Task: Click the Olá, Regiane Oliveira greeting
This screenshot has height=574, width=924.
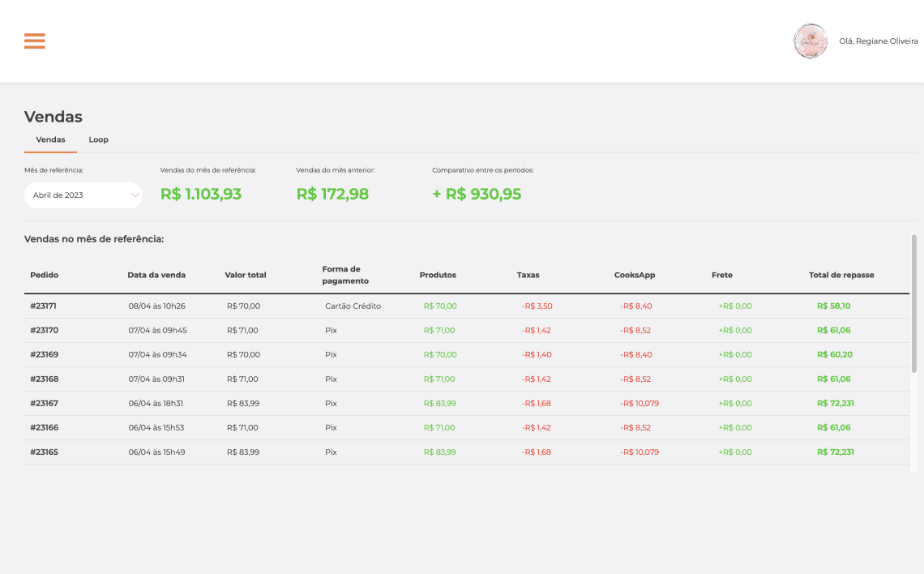Action: [x=879, y=41]
